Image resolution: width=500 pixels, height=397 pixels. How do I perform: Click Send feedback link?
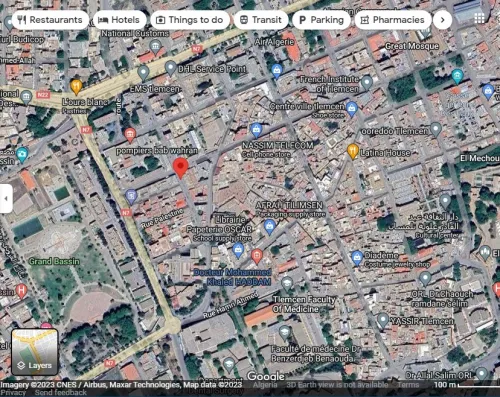point(61,393)
